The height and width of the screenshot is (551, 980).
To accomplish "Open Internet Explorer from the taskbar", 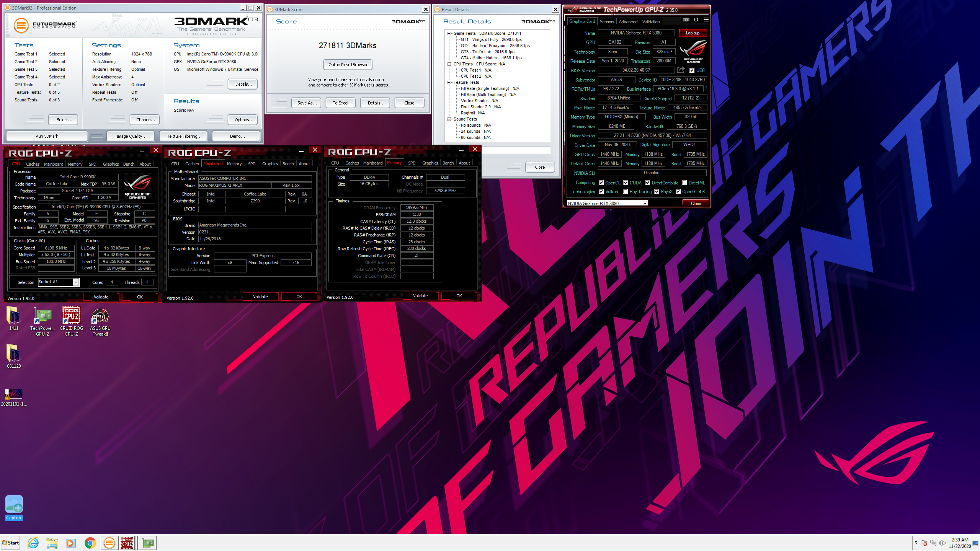I will coord(33,543).
